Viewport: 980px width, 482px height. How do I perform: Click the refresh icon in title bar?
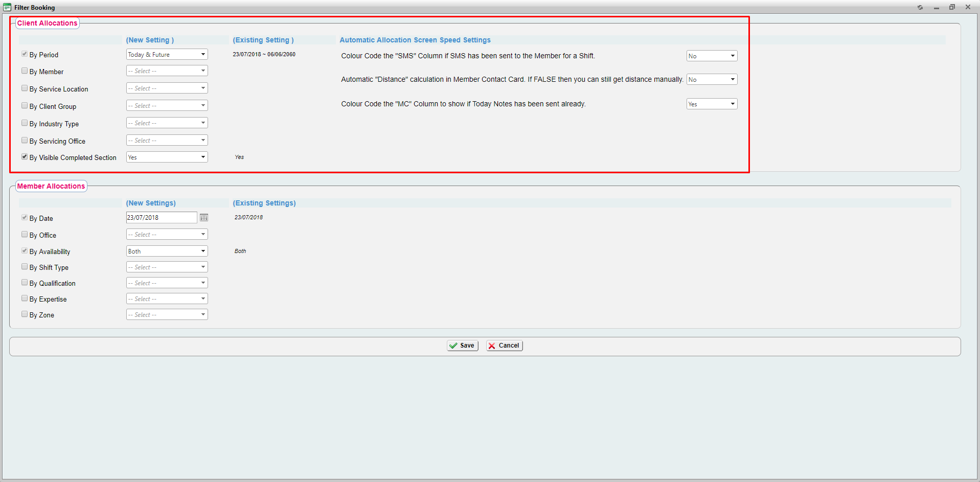[x=920, y=7]
